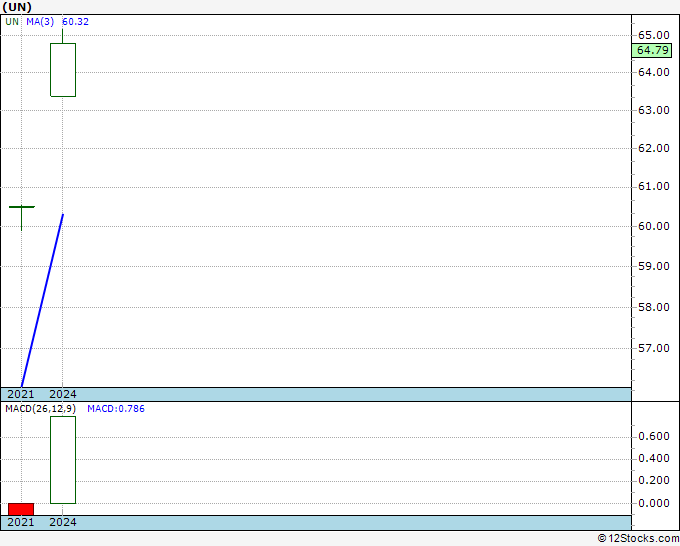This screenshot has width=680, height=546.
Task: Click the 57.00 price axis label
Action: click(654, 348)
